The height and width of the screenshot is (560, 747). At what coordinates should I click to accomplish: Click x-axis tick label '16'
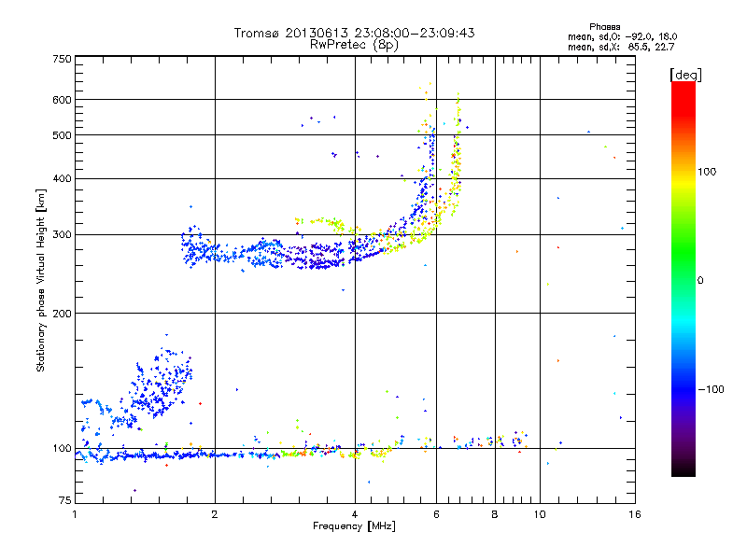point(635,514)
